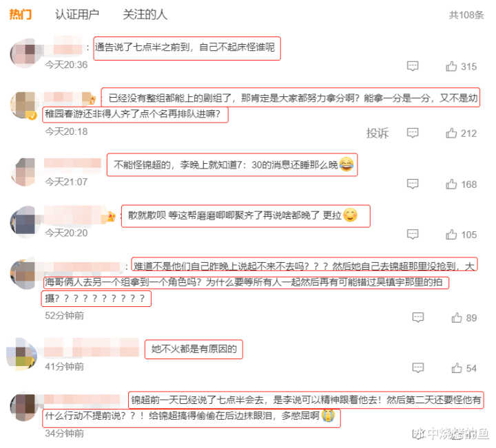496x448 pixels.
Task: Click the thumbs-up next to 54
Action: click(457, 368)
